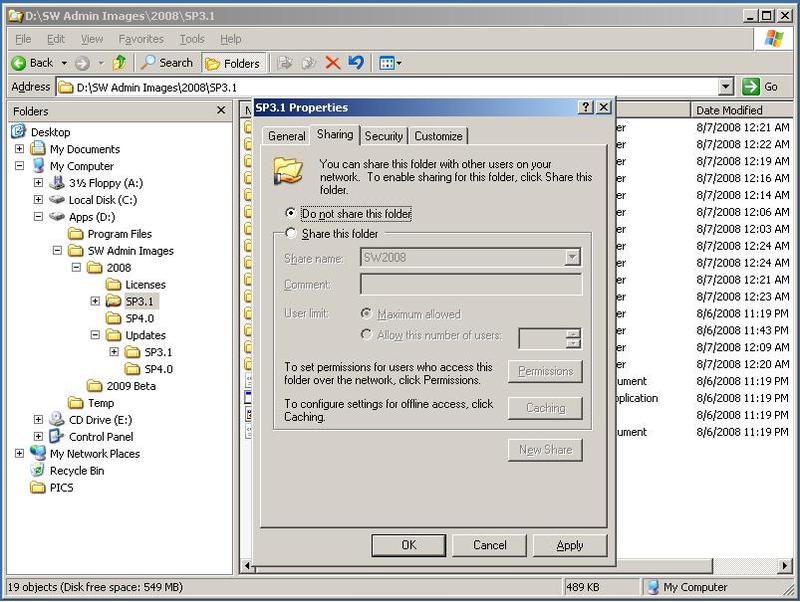Toggle the Folders pane button
The height and width of the screenshot is (602, 800).
pyautogui.click(x=234, y=63)
